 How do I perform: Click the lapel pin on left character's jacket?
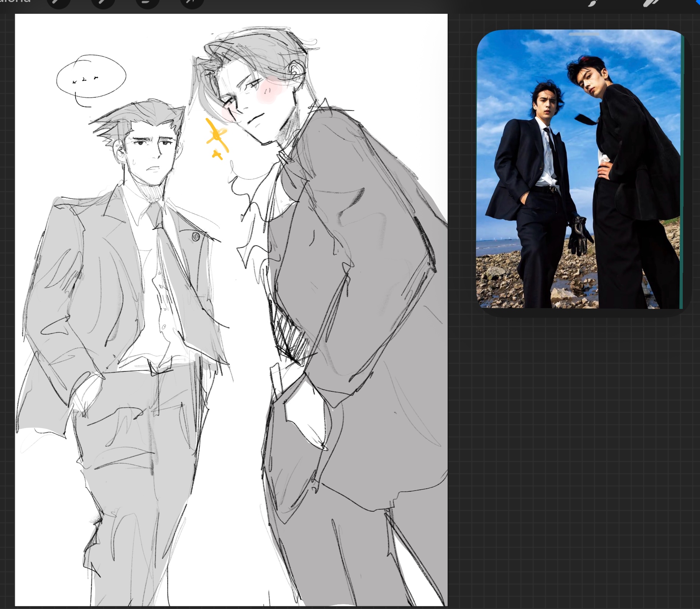pos(196,236)
